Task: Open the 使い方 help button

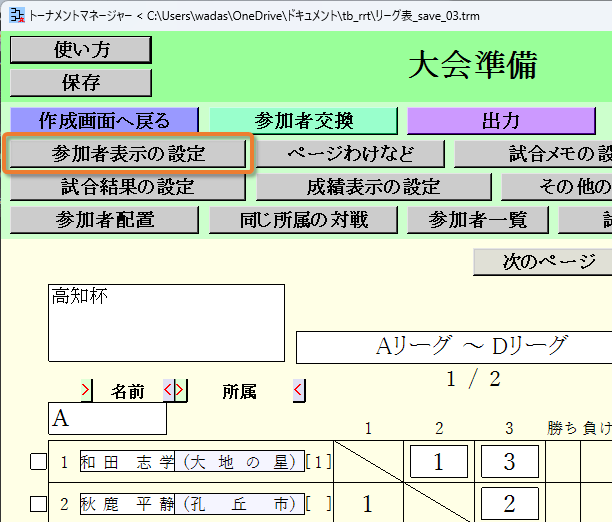Action: coord(81,50)
